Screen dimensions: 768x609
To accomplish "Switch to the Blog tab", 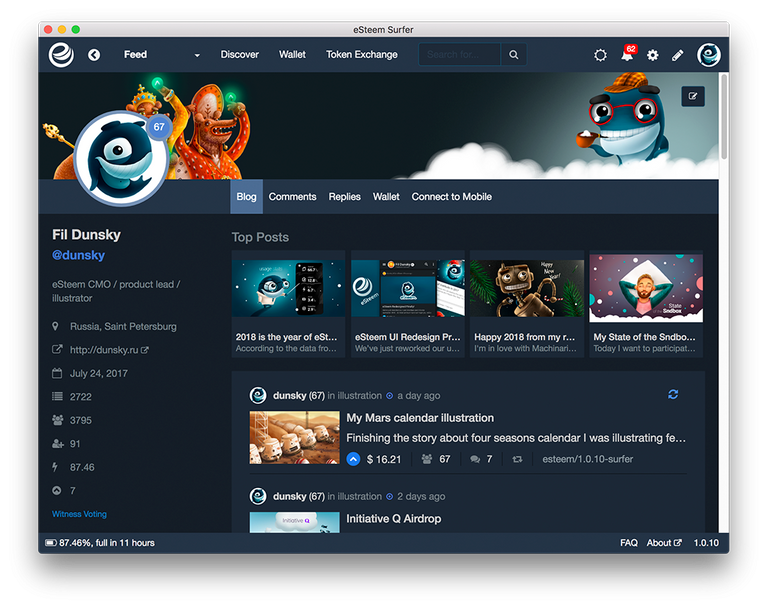I will click(x=246, y=196).
